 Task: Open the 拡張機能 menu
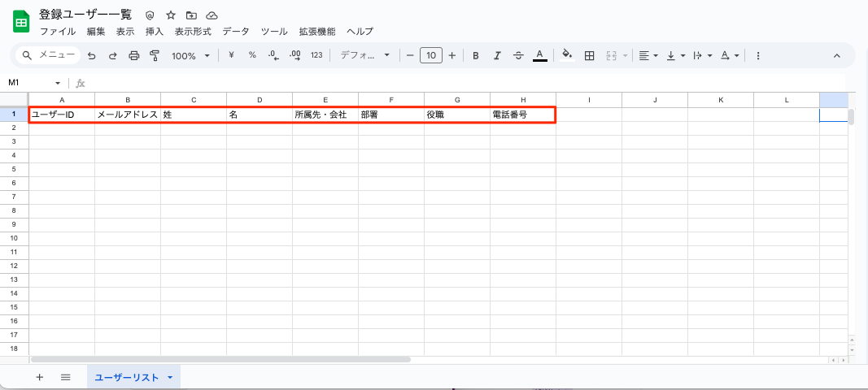(317, 32)
